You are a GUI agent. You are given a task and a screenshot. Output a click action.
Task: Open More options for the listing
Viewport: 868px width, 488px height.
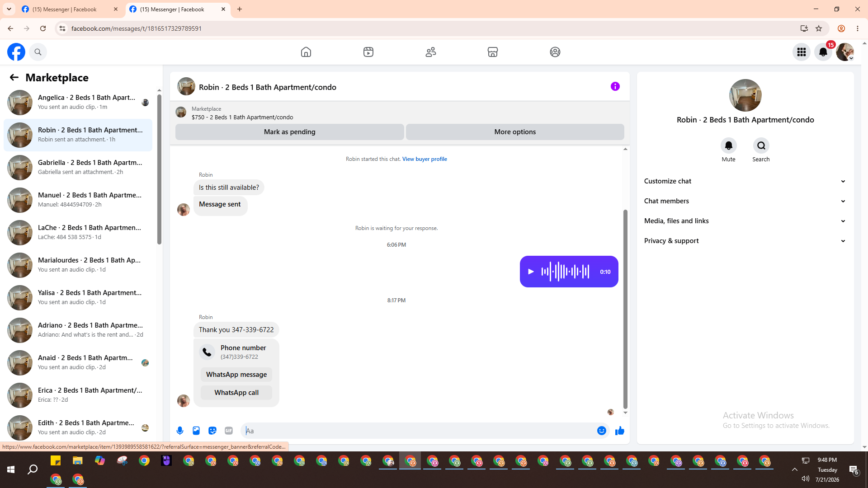[515, 132]
